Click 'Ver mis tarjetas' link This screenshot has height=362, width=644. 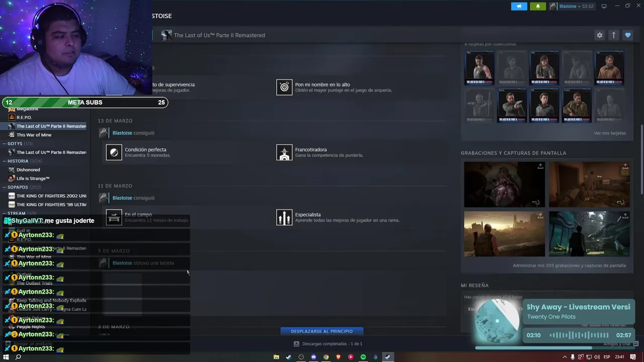click(610, 133)
